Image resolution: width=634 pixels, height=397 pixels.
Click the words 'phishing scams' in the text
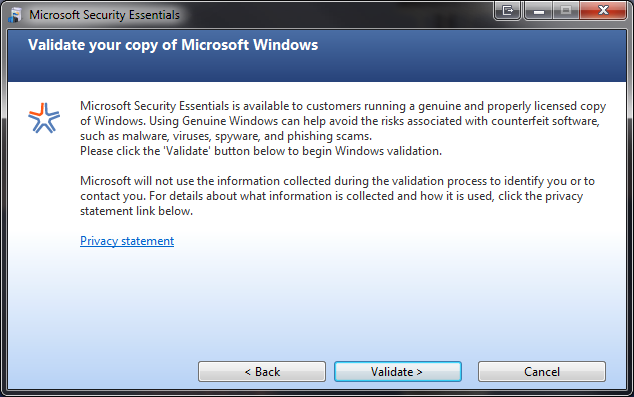pos(329,136)
